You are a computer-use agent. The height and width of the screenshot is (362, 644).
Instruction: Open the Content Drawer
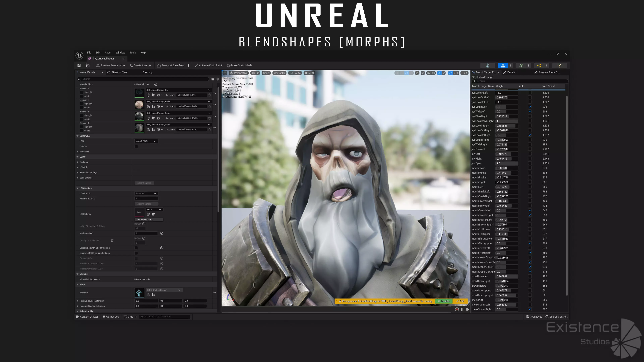(87, 317)
